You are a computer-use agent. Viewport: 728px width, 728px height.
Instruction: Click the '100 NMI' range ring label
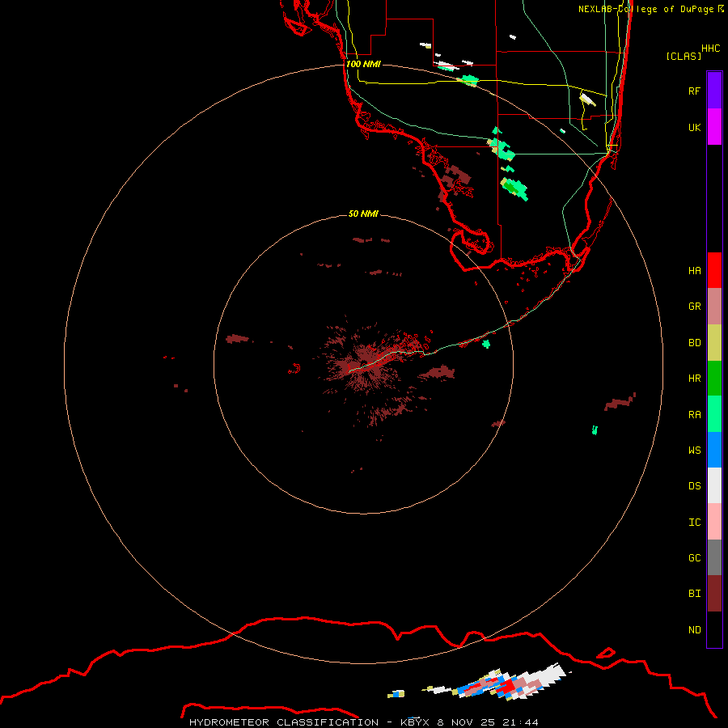[x=363, y=64]
